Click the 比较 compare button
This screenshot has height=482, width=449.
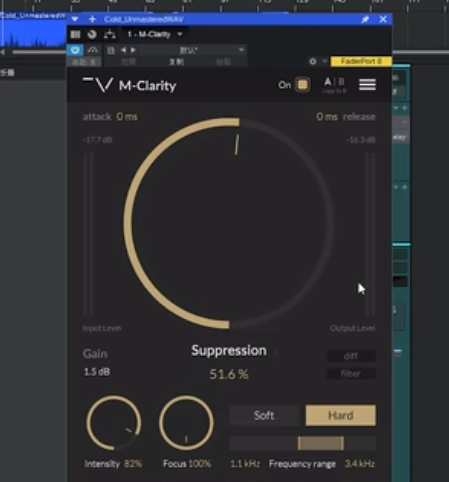pyautogui.click(x=128, y=62)
